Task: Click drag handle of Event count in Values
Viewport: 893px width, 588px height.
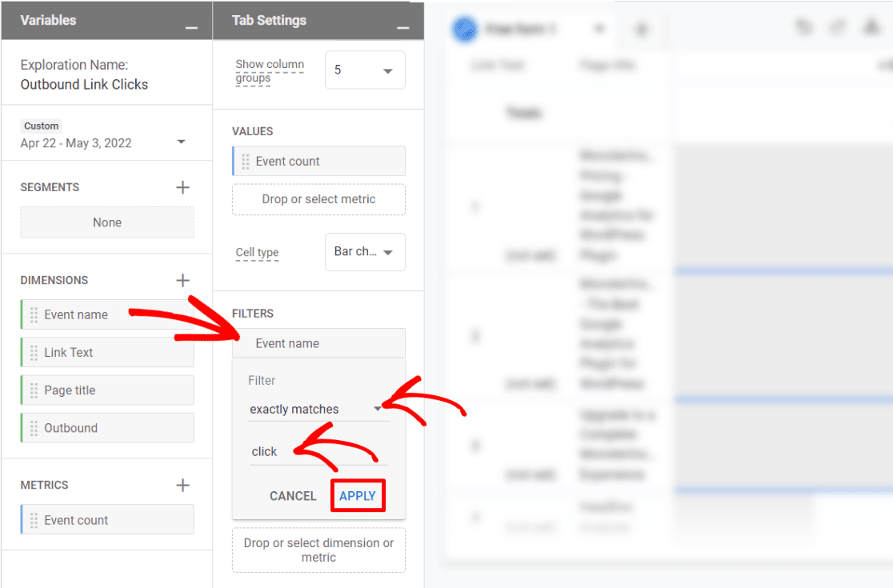Action: tap(246, 162)
